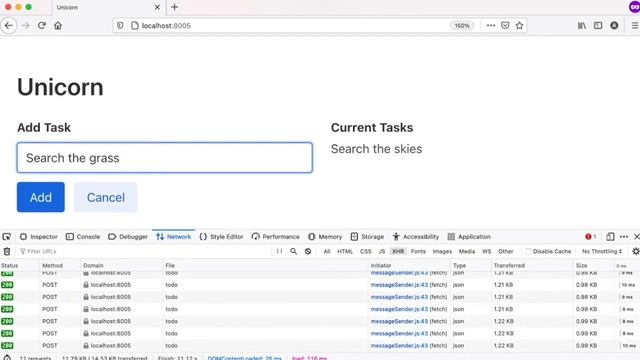
Task: Open the request blocking panel
Action: click(x=308, y=251)
